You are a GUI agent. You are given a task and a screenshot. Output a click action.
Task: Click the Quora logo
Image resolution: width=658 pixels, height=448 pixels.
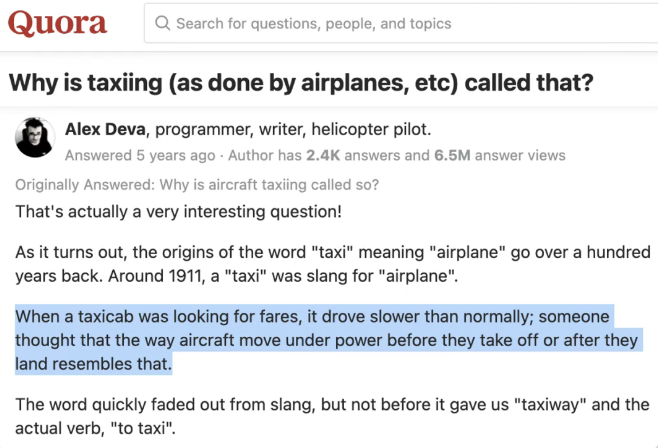tap(58, 23)
